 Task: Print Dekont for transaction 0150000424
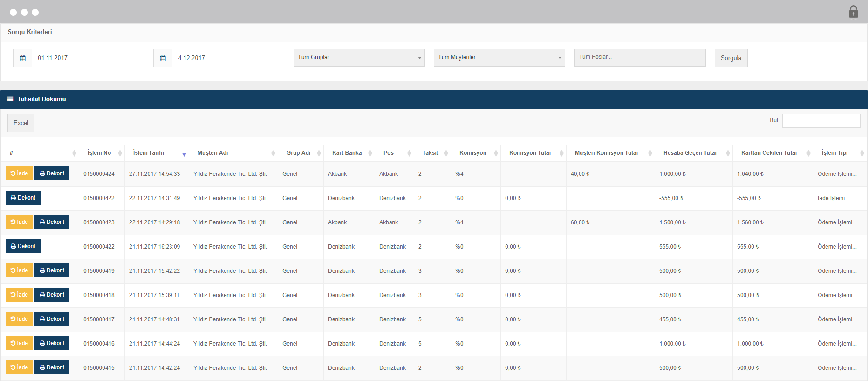52,173
